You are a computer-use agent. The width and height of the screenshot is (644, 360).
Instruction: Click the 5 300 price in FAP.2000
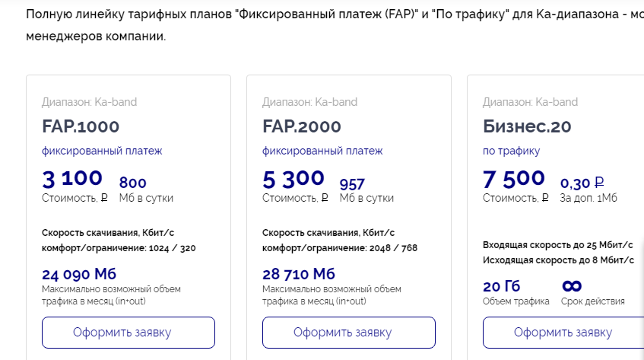[x=293, y=179]
